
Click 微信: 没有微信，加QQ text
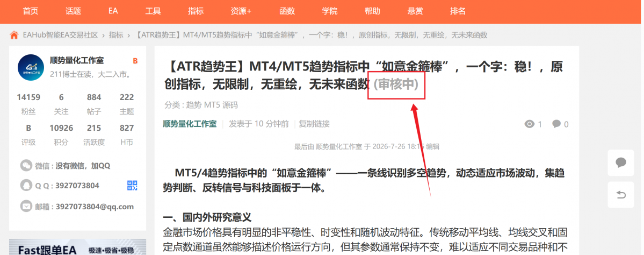(73, 166)
